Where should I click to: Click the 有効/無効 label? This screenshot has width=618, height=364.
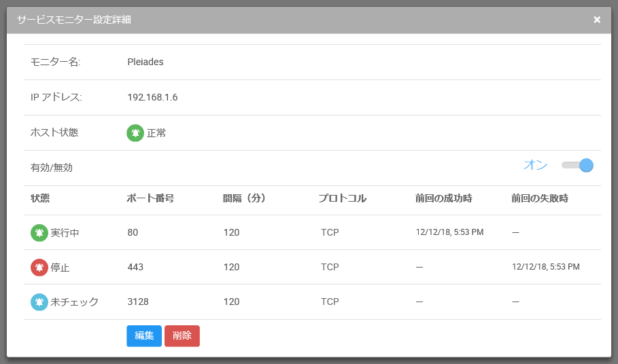coord(52,168)
